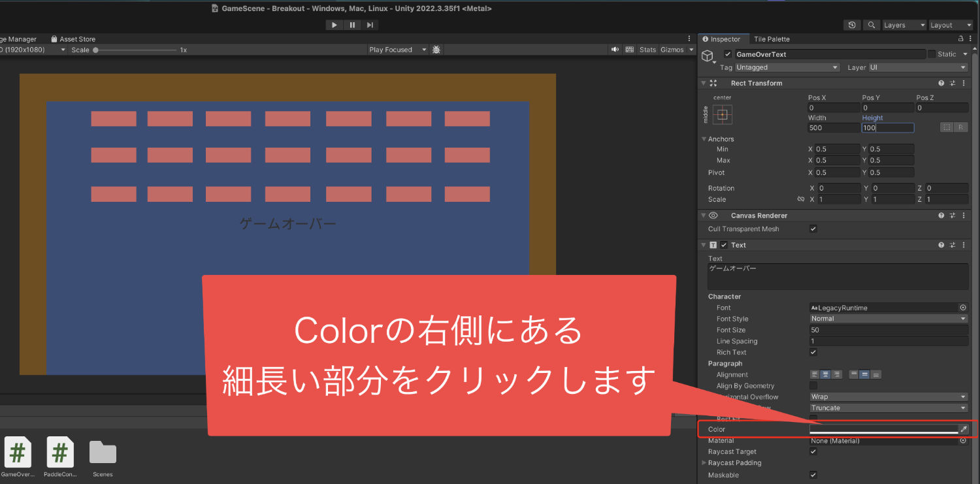Collapse the Rect Transform component
Image resolution: width=980 pixels, height=484 pixels.
[x=703, y=83]
